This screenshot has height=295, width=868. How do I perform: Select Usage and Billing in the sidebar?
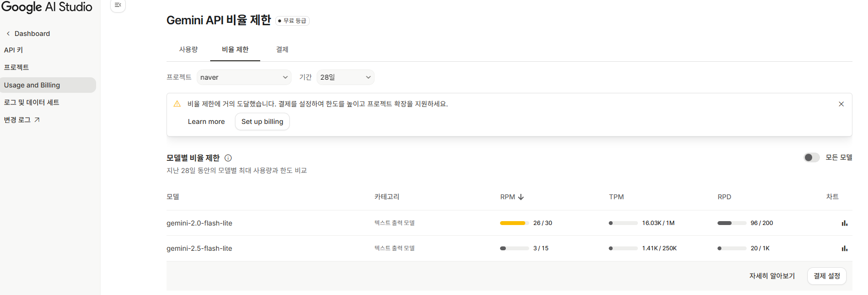tap(48, 85)
